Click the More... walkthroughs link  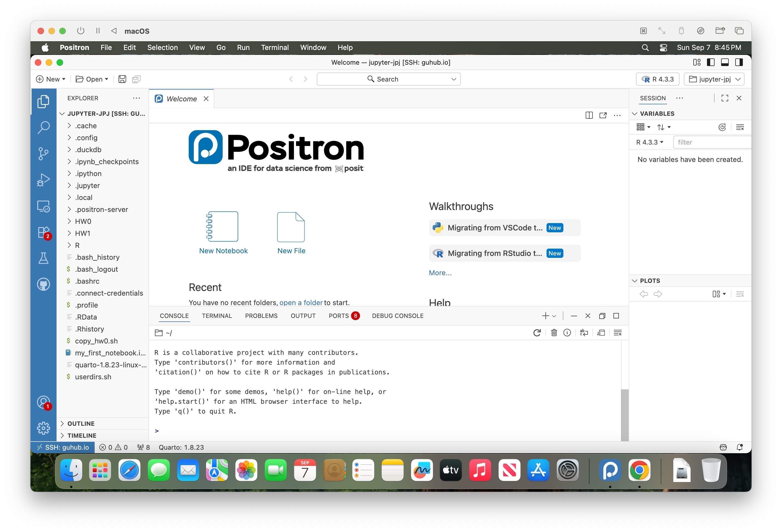tap(440, 273)
